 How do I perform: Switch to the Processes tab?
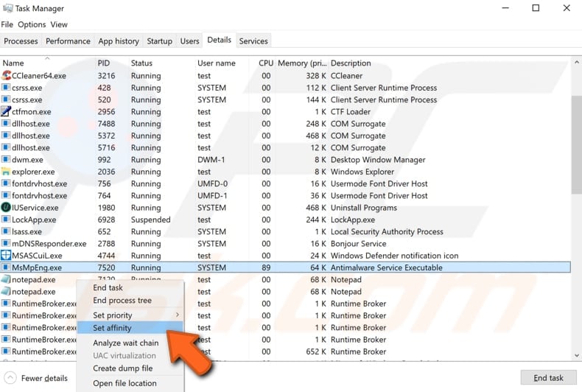(x=21, y=41)
